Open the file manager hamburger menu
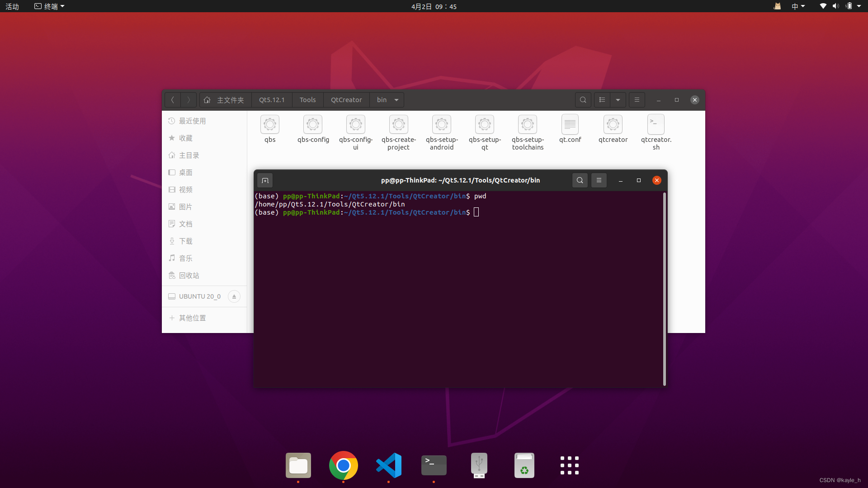This screenshot has width=868, height=488. coord(637,99)
